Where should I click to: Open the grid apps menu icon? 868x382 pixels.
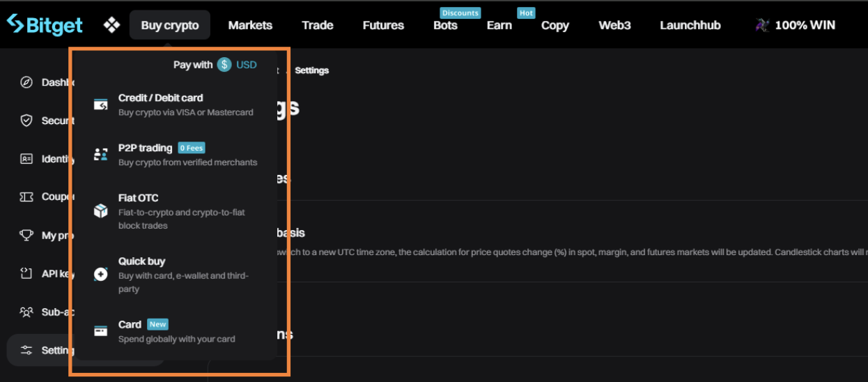(111, 25)
